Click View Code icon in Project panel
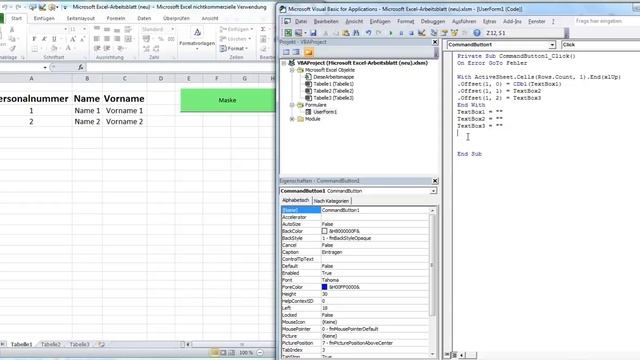 [286, 52]
